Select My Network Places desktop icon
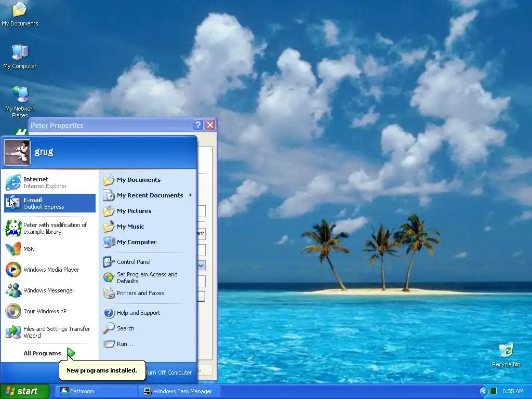This screenshot has height=399, width=532. [20, 102]
